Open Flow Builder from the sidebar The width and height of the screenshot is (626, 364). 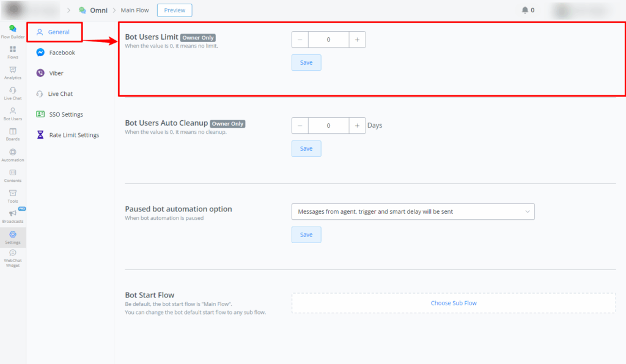pos(13,29)
